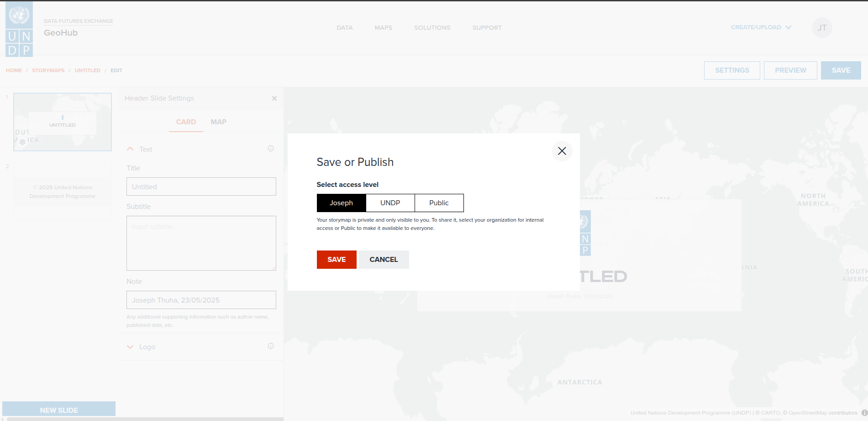Click map attribution info icon
Image resolution: width=868 pixels, height=421 pixels.
click(864, 413)
